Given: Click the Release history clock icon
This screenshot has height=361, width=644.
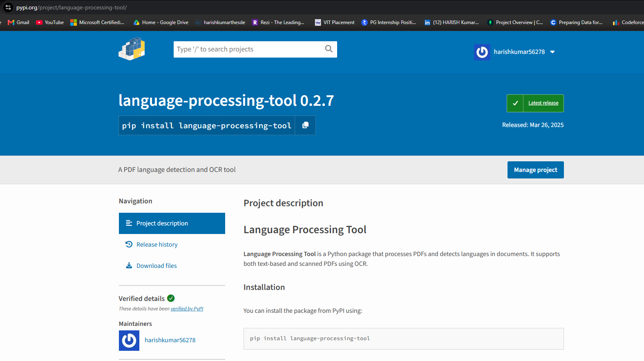Looking at the screenshot, I should pos(129,244).
